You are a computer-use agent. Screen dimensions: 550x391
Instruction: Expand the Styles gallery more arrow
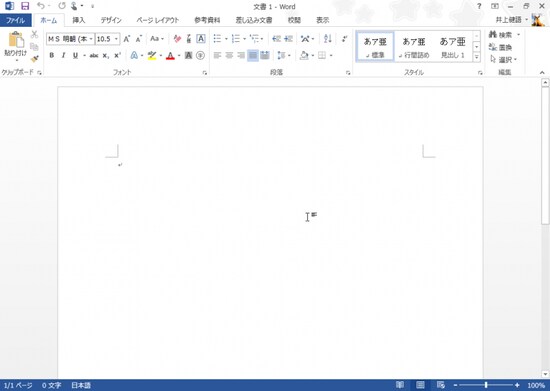click(476, 57)
